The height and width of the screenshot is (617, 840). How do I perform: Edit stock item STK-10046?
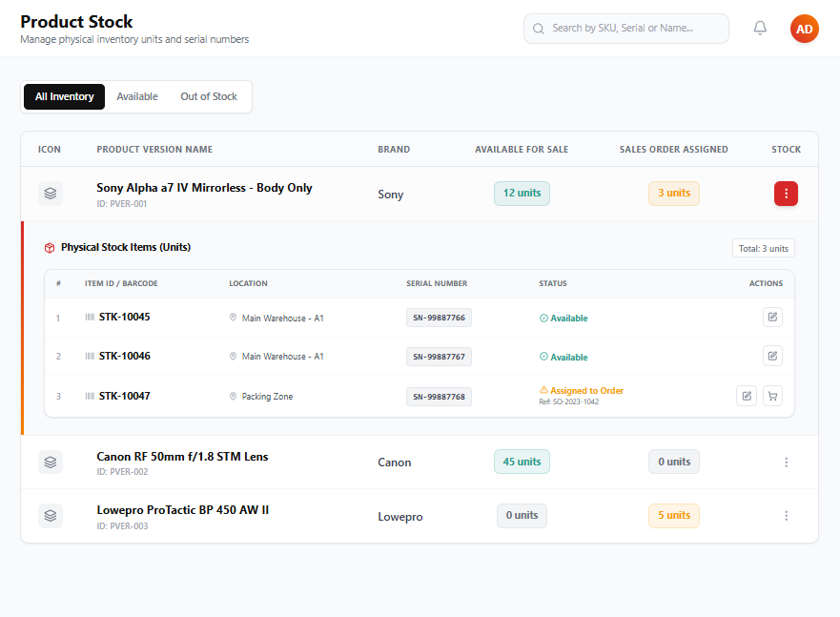[772, 356]
